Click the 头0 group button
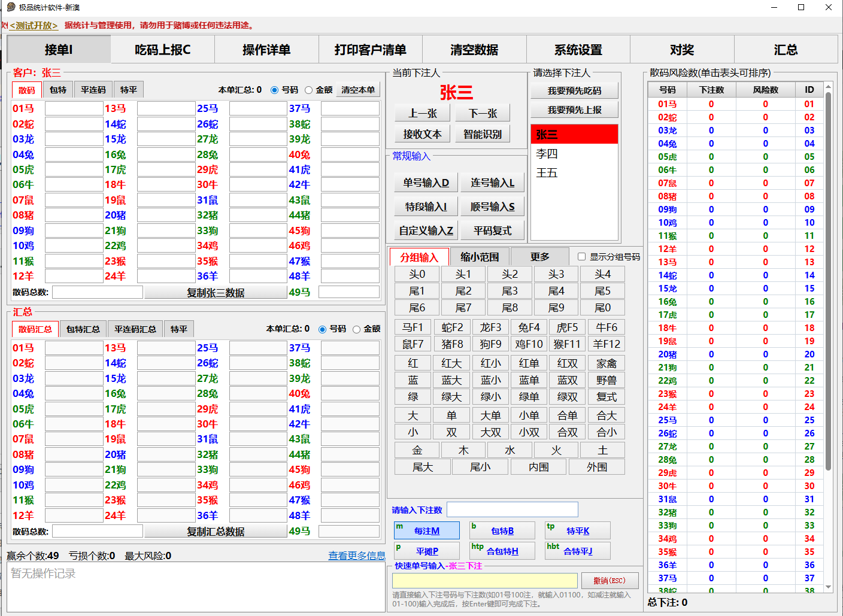The width and height of the screenshot is (843, 616). [417, 274]
